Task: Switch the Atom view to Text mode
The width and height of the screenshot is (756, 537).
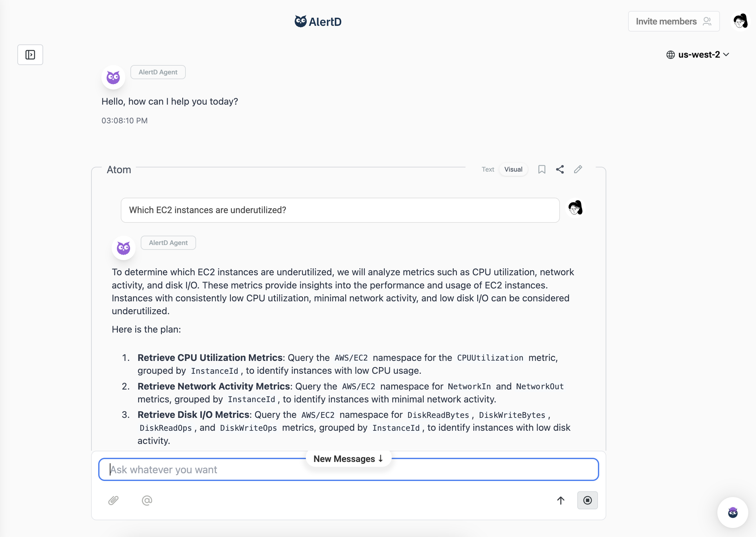Action: tap(488, 169)
